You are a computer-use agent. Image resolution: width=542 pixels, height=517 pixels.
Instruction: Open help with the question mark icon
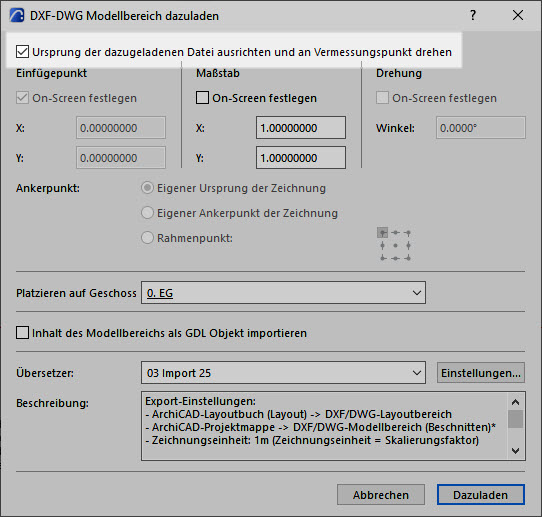473,15
